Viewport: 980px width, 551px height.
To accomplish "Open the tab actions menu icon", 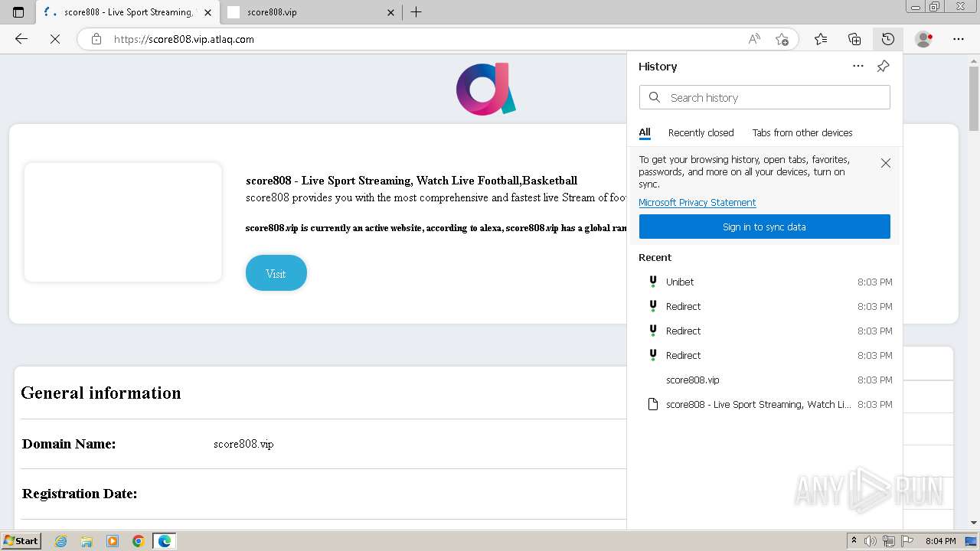I will tap(18, 11).
